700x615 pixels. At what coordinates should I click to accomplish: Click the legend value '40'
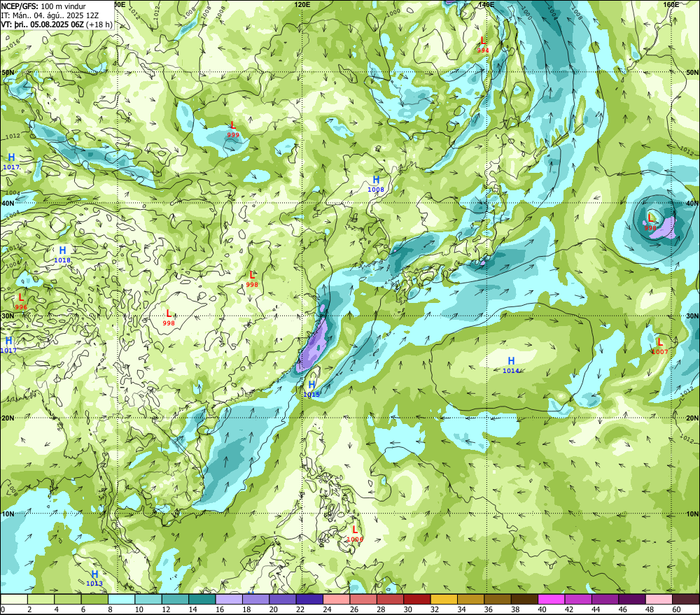pos(542,609)
